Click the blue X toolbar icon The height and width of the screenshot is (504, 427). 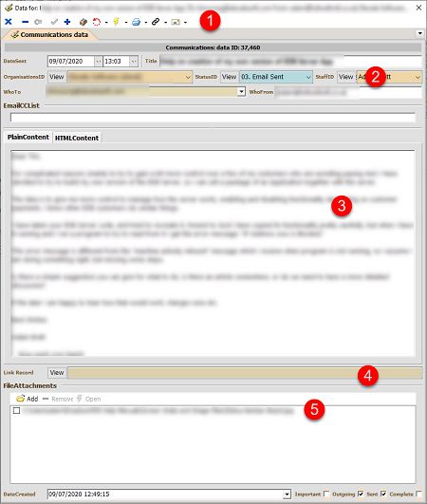[9, 22]
